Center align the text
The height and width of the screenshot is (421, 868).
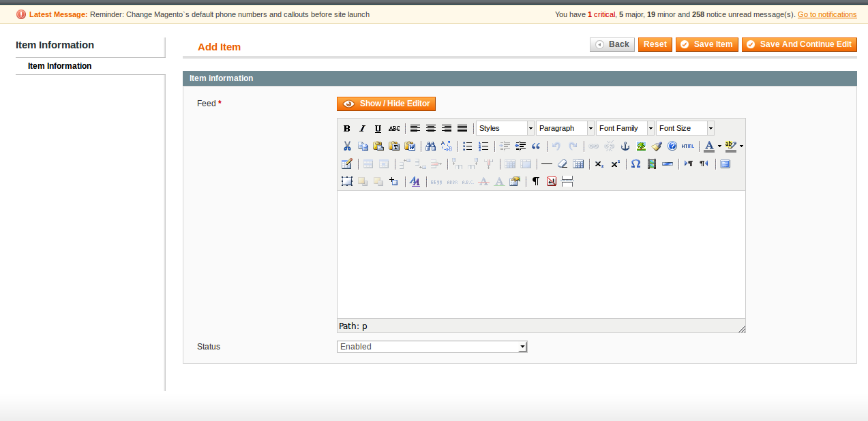pyautogui.click(x=431, y=128)
